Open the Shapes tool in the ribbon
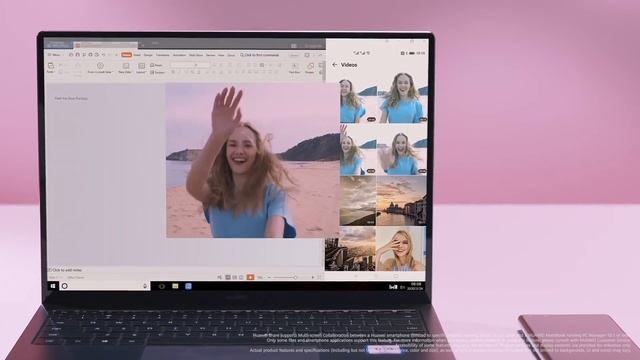 (x=310, y=68)
